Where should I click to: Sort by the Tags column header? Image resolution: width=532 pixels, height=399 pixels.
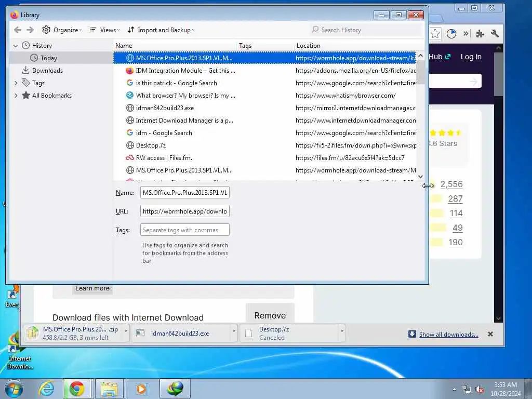coord(265,46)
